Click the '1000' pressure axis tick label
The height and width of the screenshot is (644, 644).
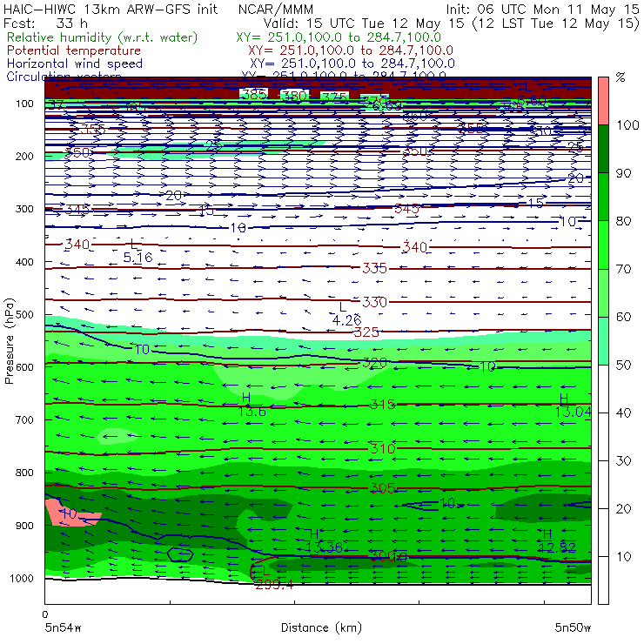21,578
